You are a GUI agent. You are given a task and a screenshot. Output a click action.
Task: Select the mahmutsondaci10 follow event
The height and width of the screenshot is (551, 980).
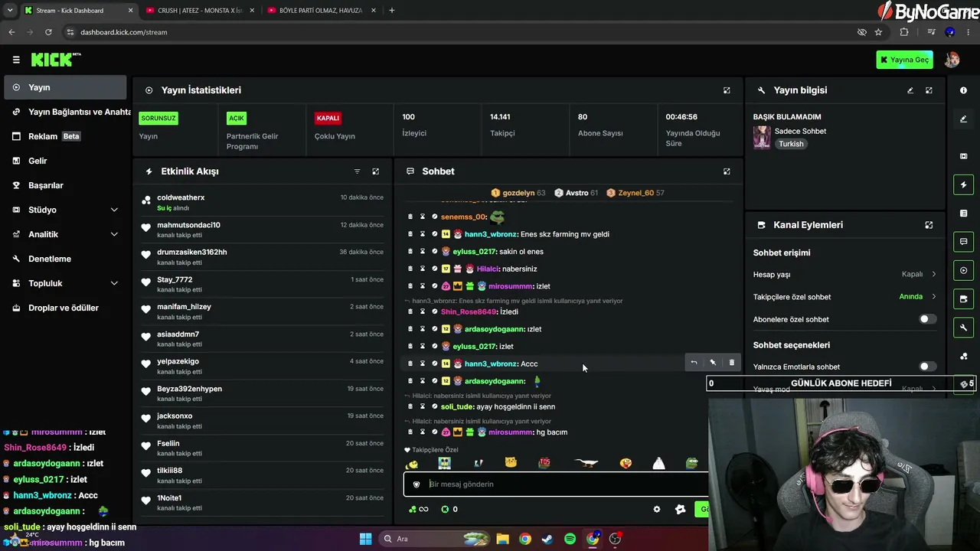pos(263,230)
